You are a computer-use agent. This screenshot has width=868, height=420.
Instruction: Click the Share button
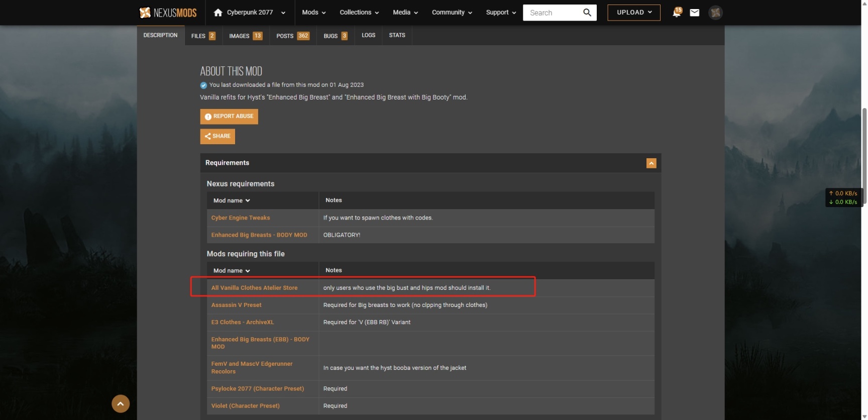tap(218, 136)
